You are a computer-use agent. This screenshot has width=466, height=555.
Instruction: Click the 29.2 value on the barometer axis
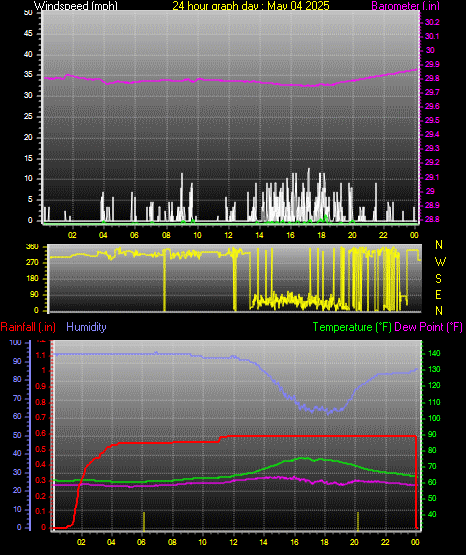coord(432,162)
